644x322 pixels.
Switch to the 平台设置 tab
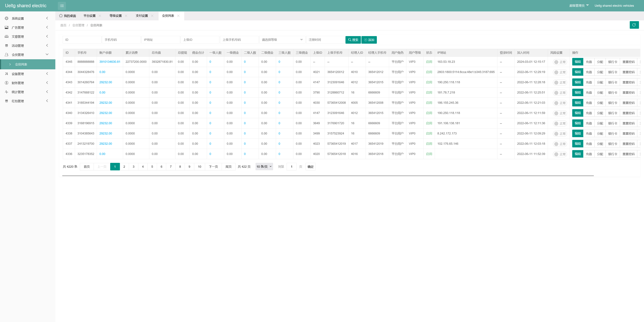click(x=89, y=15)
